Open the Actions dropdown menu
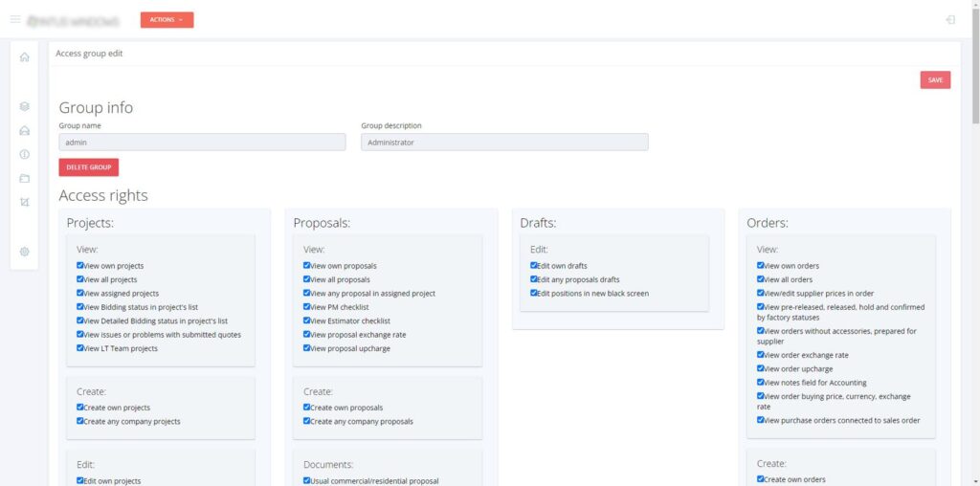This screenshot has width=980, height=486. [x=167, y=19]
